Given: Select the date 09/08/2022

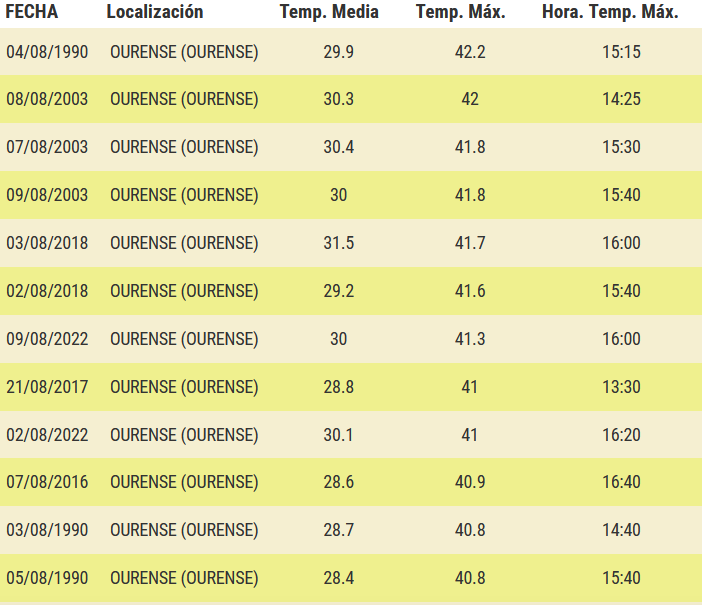Looking at the screenshot, I should pos(47,339).
